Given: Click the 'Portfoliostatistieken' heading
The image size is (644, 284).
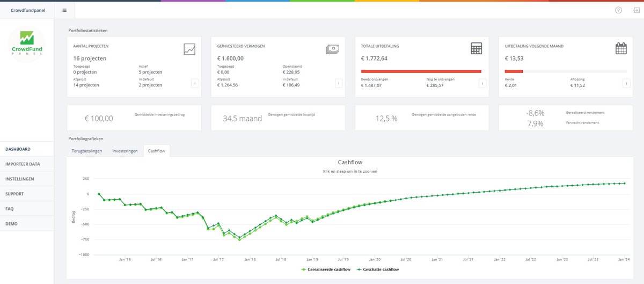Looking at the screenshot, I should (88, 31).
